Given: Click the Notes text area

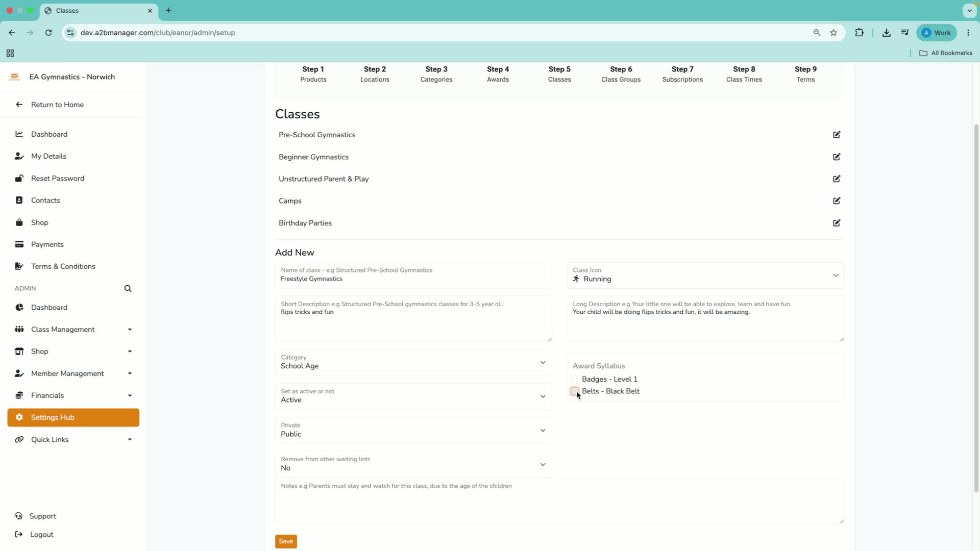Looking at the screenshot, I should [559, 501].
